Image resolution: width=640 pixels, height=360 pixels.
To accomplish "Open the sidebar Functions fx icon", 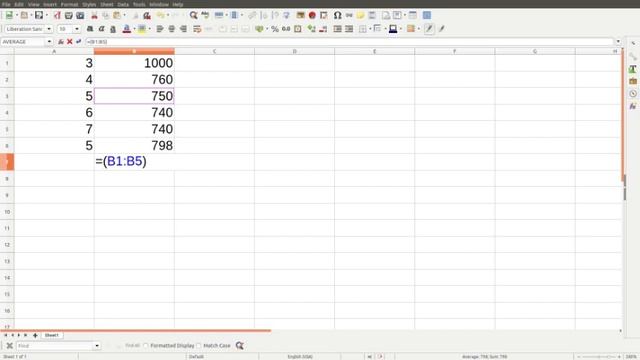I will (633, 106).
